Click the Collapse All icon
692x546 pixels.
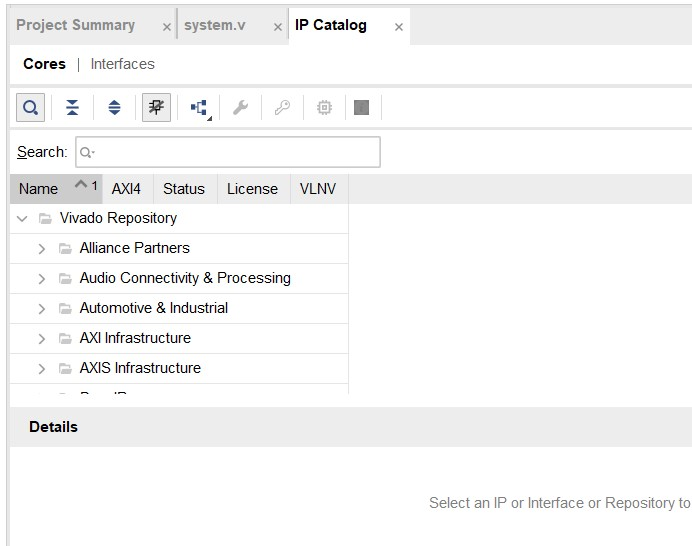click(x=72, y=107)
